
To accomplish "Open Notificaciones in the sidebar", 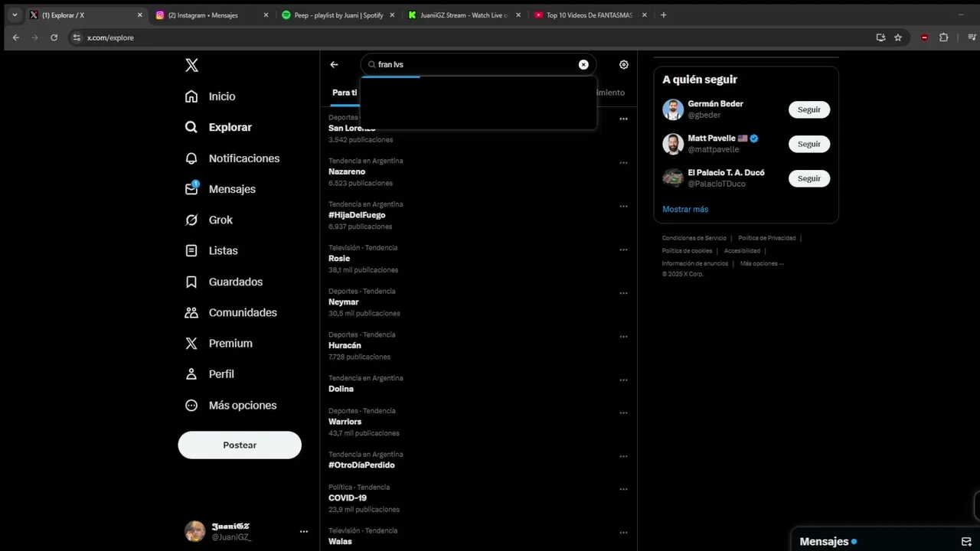I will tap(232, 158).
